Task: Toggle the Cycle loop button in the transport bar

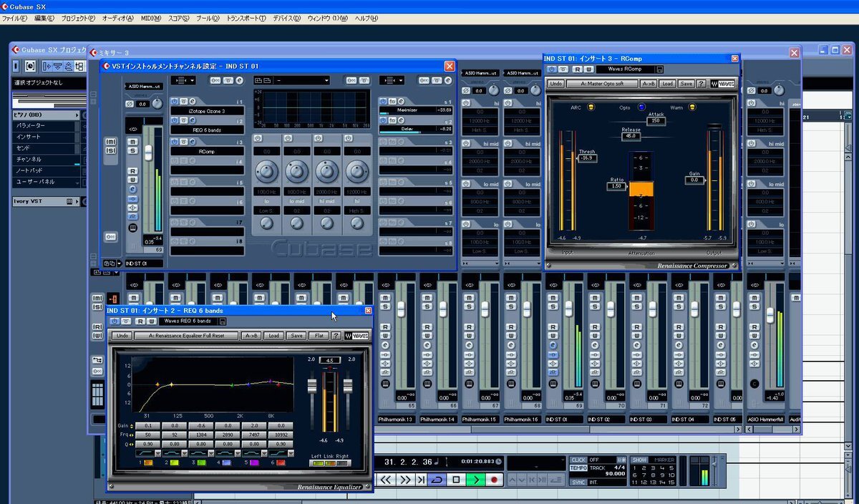Action: tap(437, 480)
